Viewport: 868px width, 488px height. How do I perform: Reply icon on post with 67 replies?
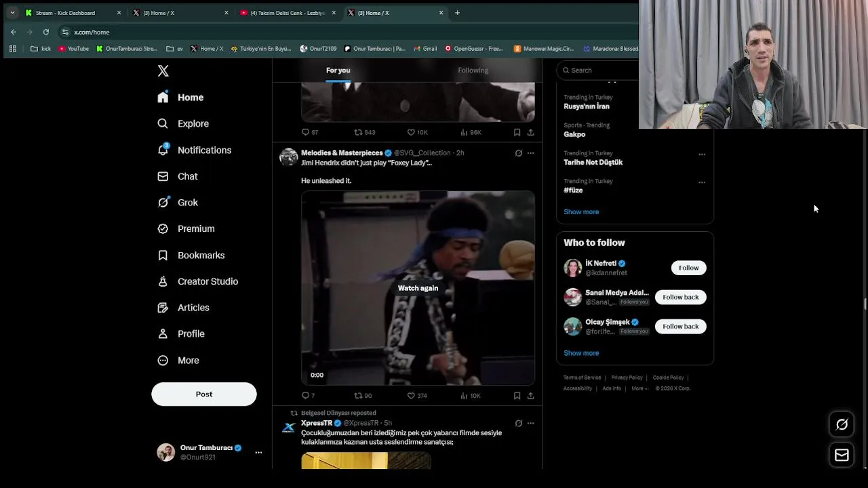coord(305,132)
